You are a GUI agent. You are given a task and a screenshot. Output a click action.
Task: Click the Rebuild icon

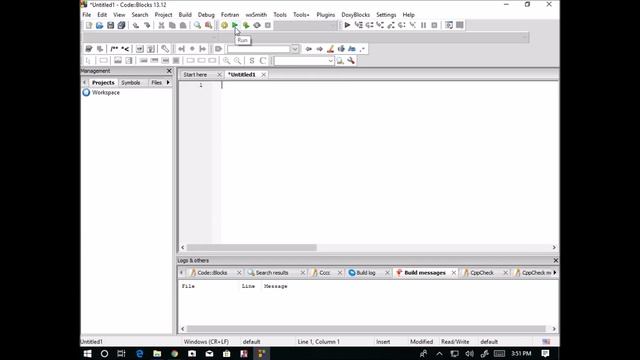click(257, 25)
